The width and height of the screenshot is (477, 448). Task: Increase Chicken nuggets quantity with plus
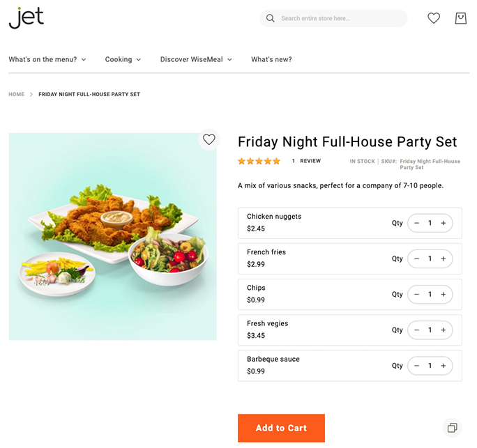pyautogui.click(x=443, y=223)
